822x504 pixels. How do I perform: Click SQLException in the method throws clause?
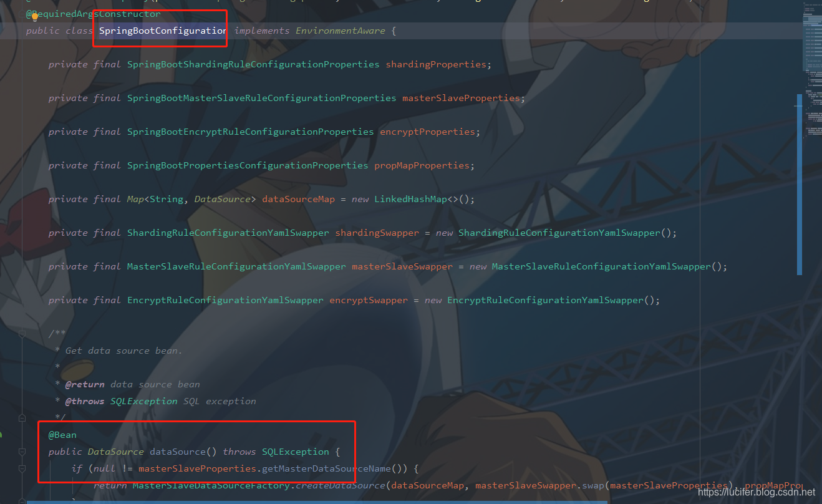click(x=296, y=452)
